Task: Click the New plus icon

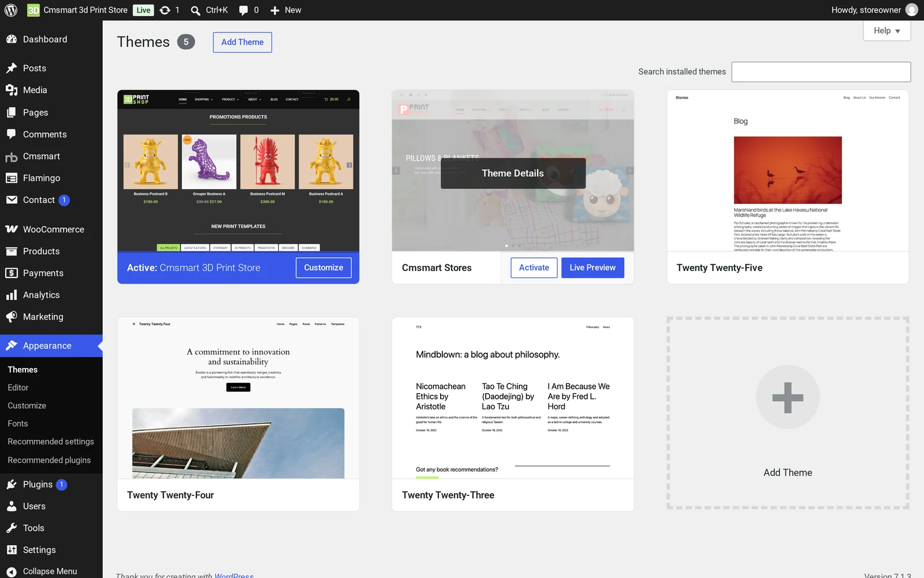Action: [275, 10]
